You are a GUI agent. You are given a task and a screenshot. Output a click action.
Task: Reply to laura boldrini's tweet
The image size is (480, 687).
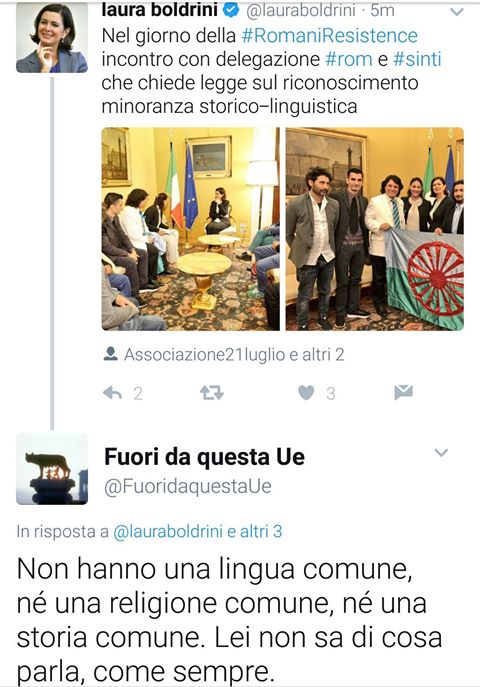pos(113,393)
